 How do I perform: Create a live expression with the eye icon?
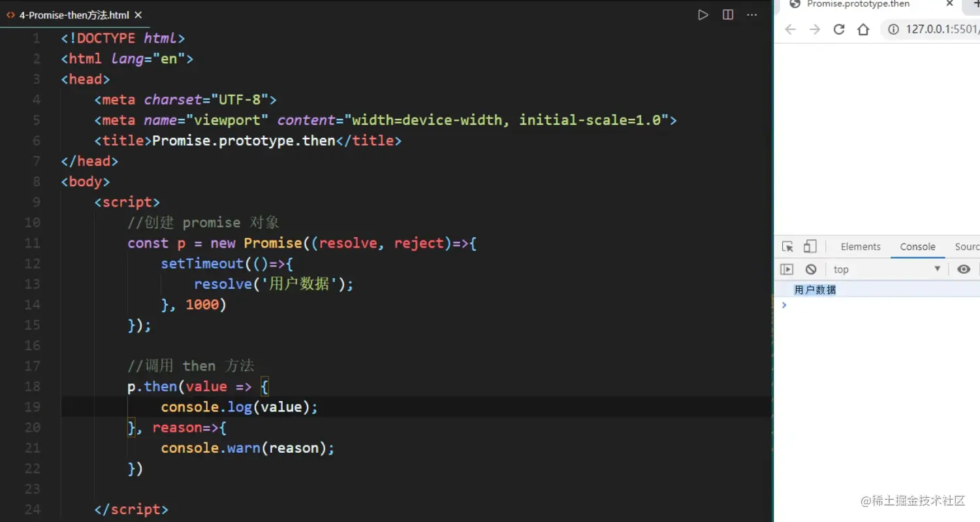coord(964,269)
